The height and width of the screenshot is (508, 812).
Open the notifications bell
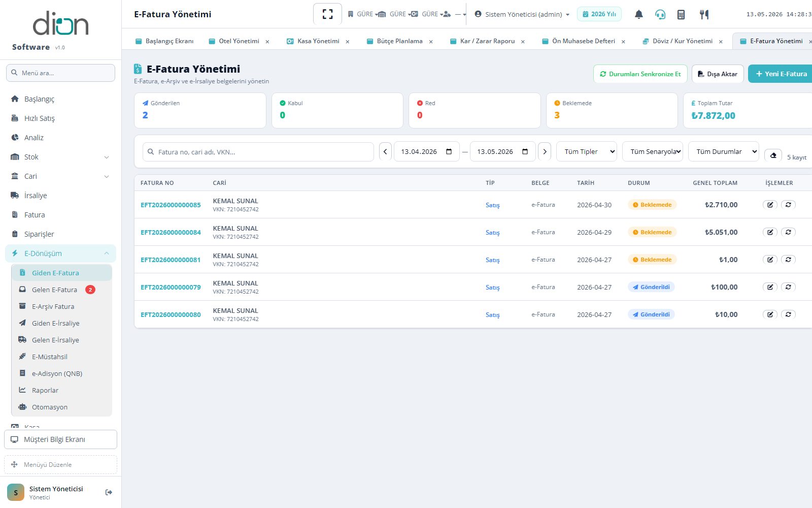pos(639,14)
